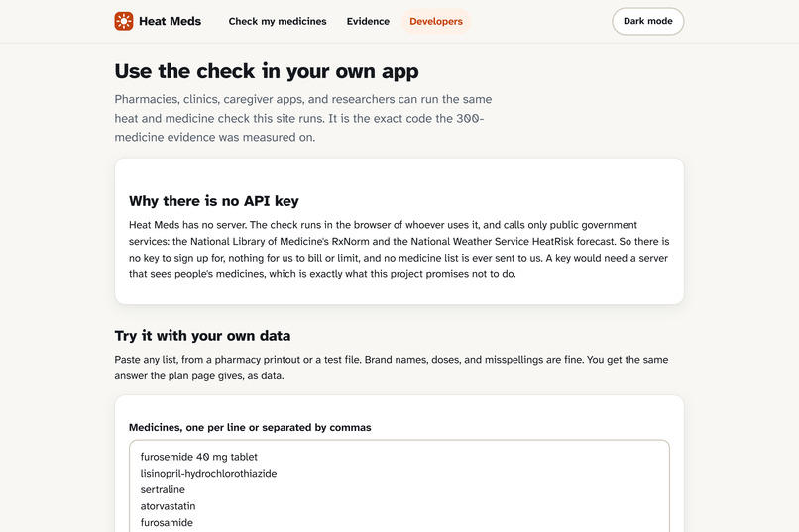Click the 'Use the check in your own app' heading
This screenshot has height=532, width=799.
267,71
